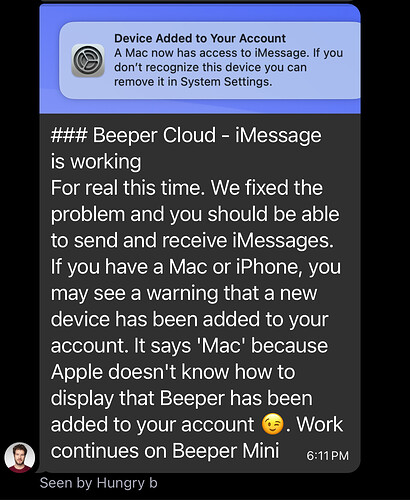Click the notification body text about iMessage access
The height and width of the screenshot is (500, 410).
pyautogui.click(x=228, y=67)
